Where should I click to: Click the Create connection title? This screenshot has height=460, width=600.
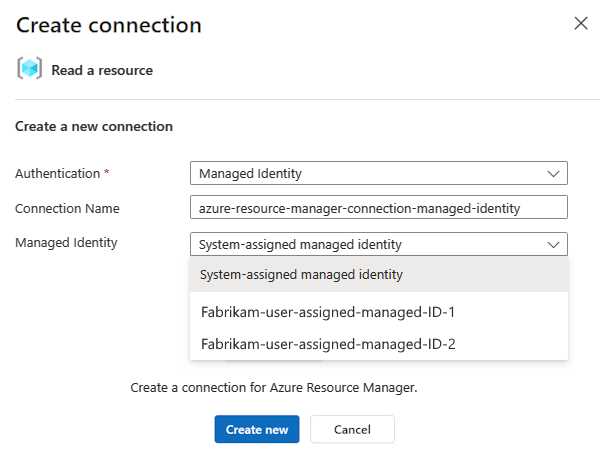pyautogui.click(x=109, y=25)
